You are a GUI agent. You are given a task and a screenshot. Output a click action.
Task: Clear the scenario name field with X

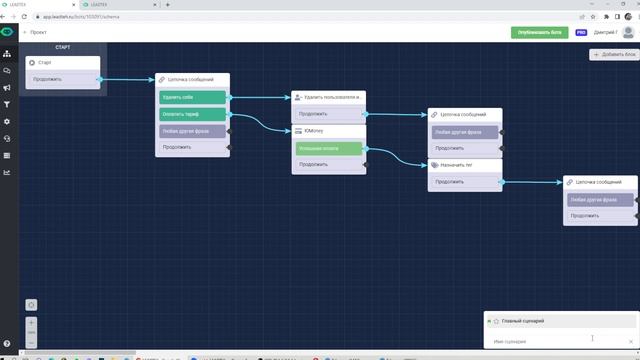(x=631, y=341)
